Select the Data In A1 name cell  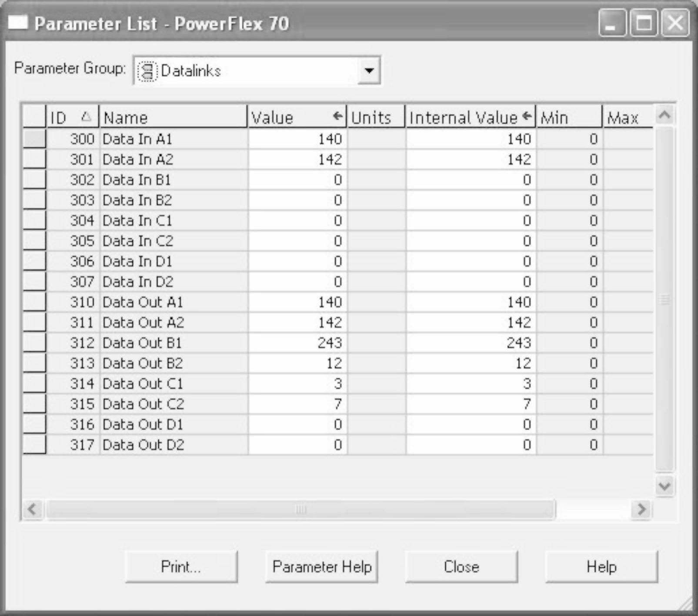(x=174, y=139)
